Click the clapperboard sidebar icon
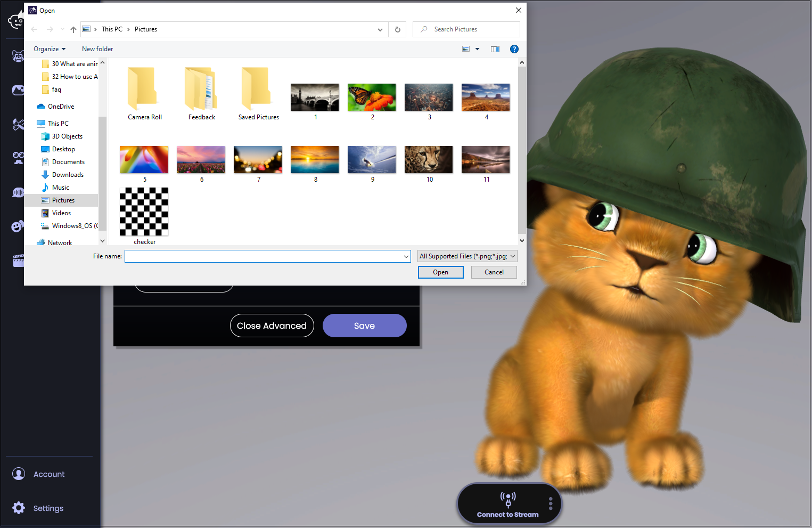The height and width of the screenshot is (528, 812). tap(18, 261)
